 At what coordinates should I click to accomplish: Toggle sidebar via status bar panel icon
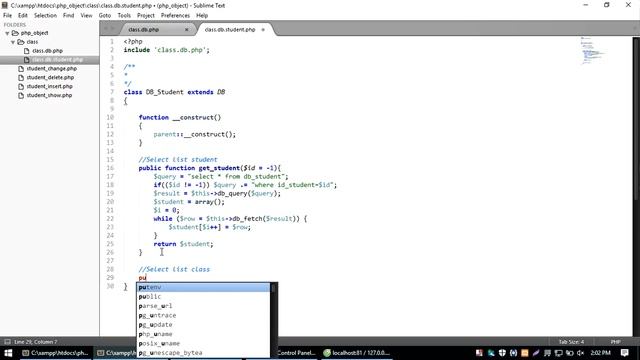click(7, 342)
